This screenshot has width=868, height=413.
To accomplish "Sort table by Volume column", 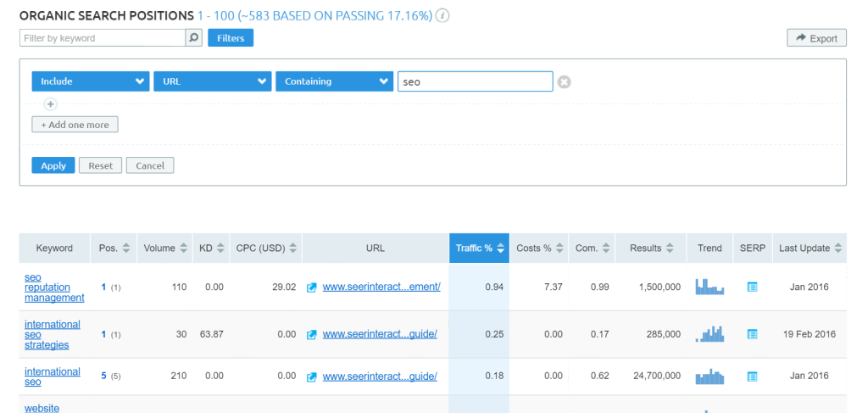I will pos(164,248).
